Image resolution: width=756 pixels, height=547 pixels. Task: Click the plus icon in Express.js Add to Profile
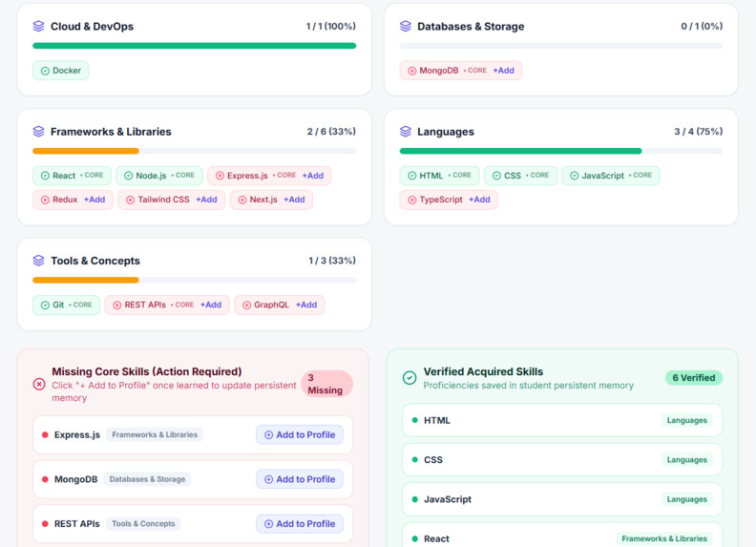pos(268,434)
